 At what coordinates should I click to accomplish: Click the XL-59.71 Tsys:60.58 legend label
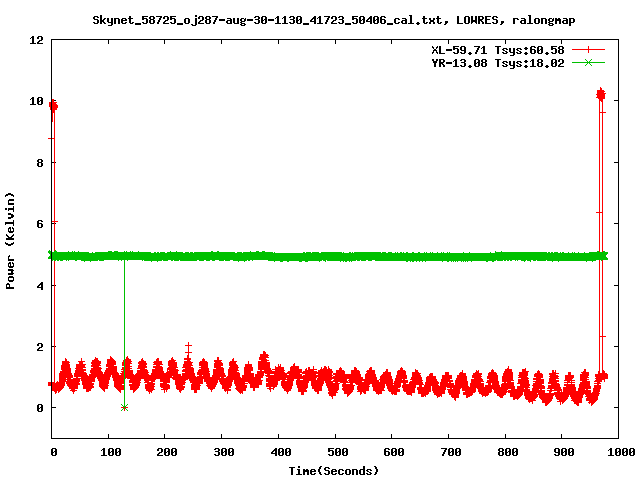tap(498, 50)
